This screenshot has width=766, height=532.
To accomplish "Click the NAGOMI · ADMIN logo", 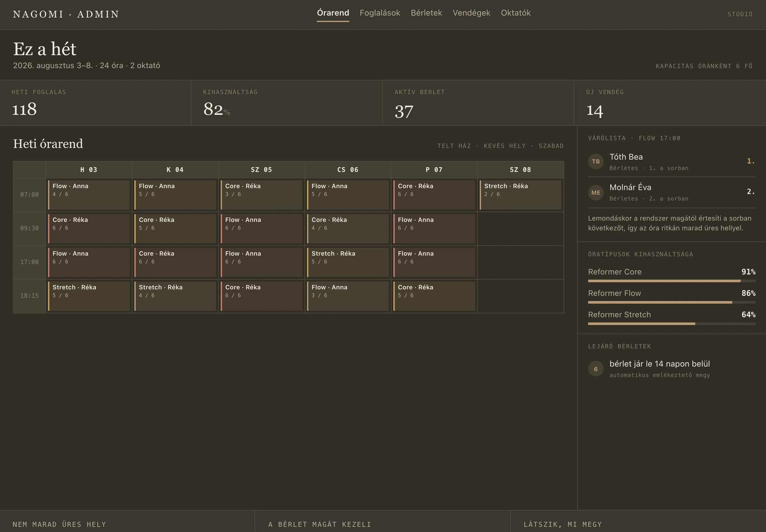I will click(x=66, y=14).
